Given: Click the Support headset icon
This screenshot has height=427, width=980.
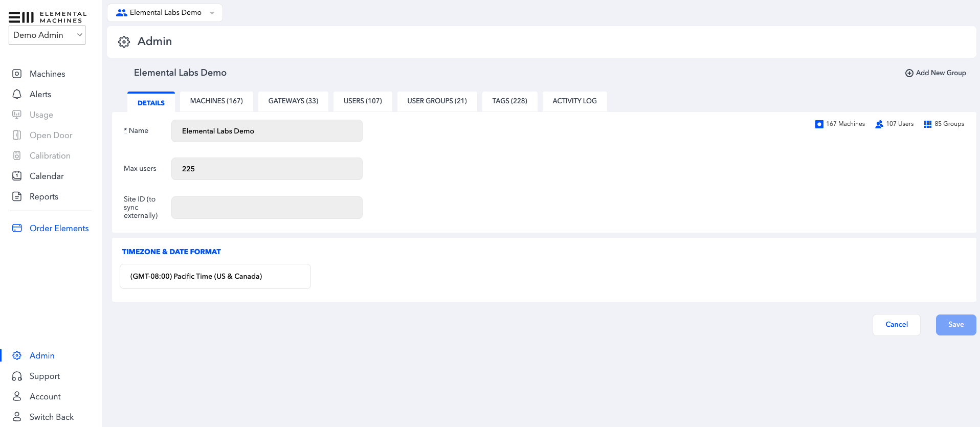Looking at the screenshot, I should [17, 376].
